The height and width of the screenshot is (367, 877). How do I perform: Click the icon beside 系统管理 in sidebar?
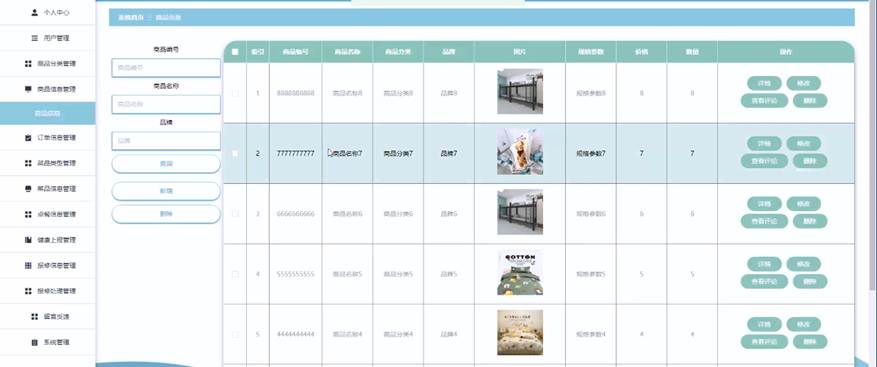[x=35, y=342]
